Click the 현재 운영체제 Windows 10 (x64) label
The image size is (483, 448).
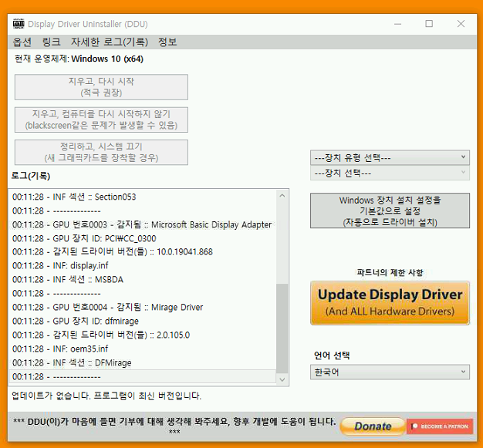79,59
